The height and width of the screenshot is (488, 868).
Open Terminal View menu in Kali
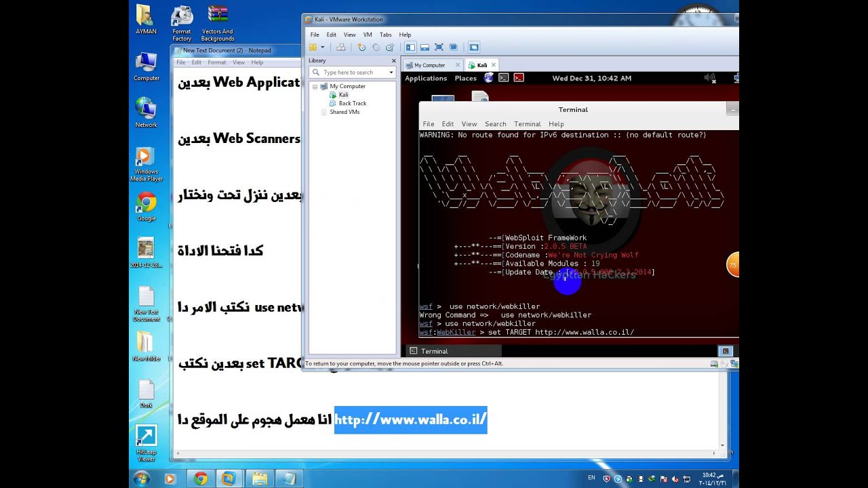(x=469, y=124)
